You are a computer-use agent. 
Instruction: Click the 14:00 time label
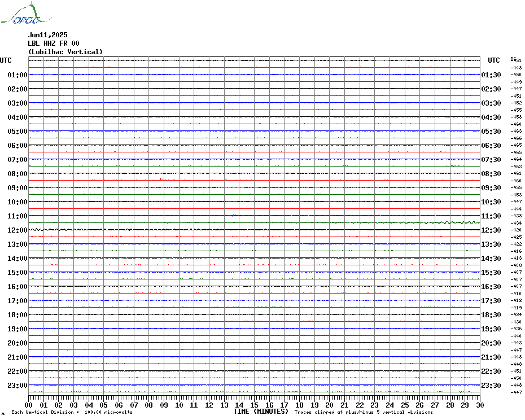pyautogui.click(x=17, y=258)
